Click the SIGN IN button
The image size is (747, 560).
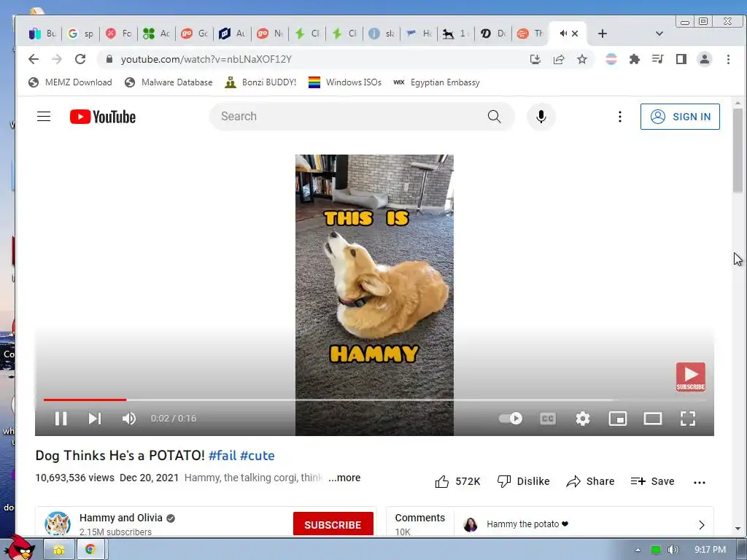click(680, 116)
